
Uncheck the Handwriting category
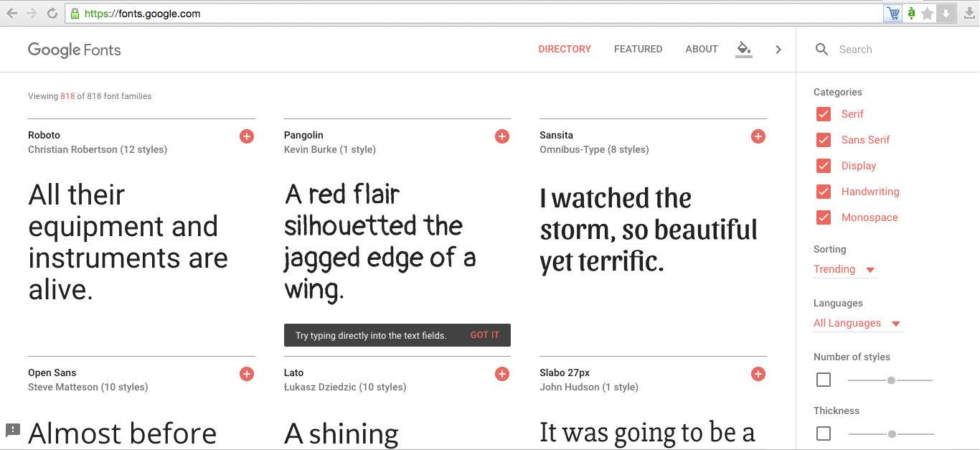(x=824, y=192)
